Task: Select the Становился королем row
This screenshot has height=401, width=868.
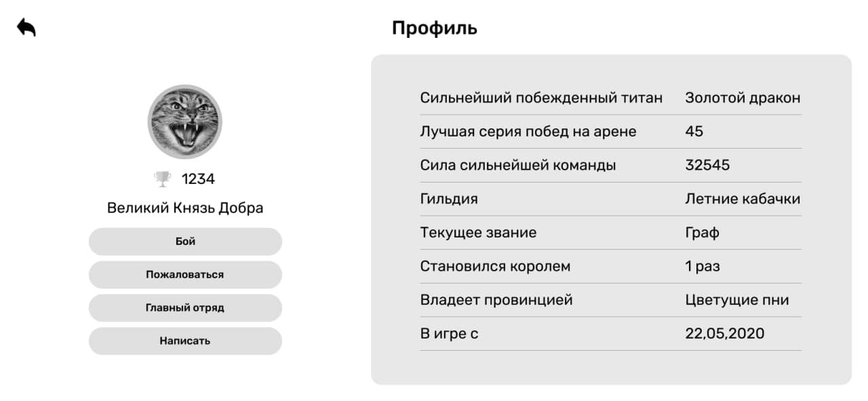Action: click(x=610, y=266)
